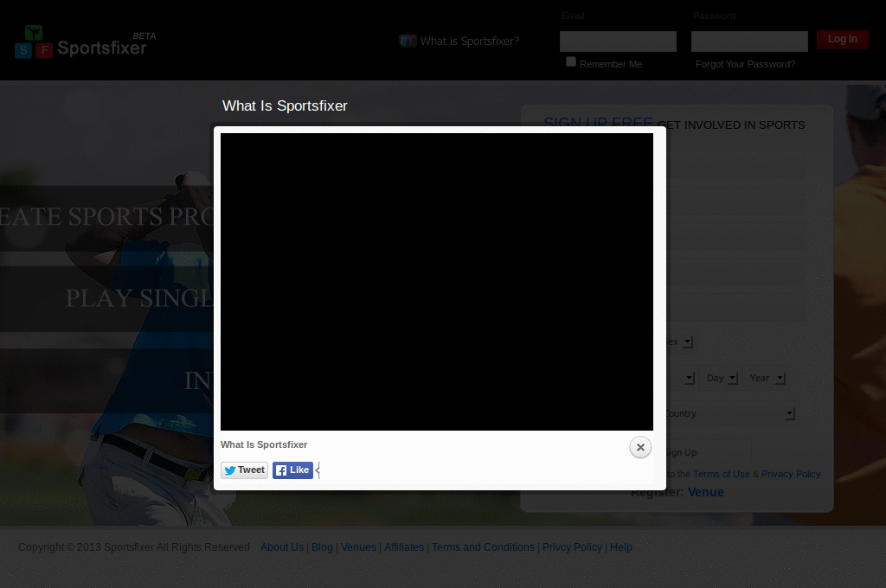Viewport: 886px width, 588px height.
Task: Click the Tweet button with Twitter bird
Action: [244, 470]
